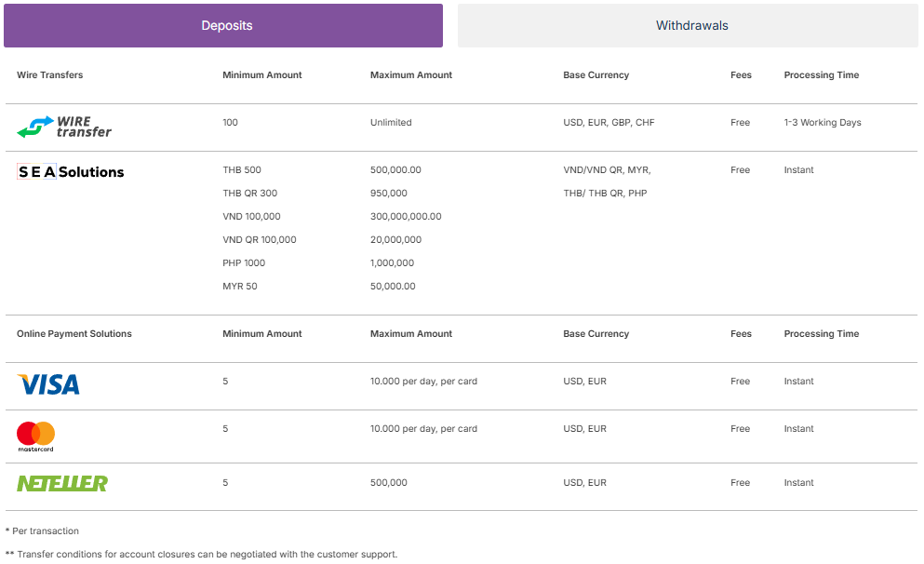Viewport: 924px width, 564px height.
Task: Click the first Processing Time column header
Action: [x=821, y=75]
